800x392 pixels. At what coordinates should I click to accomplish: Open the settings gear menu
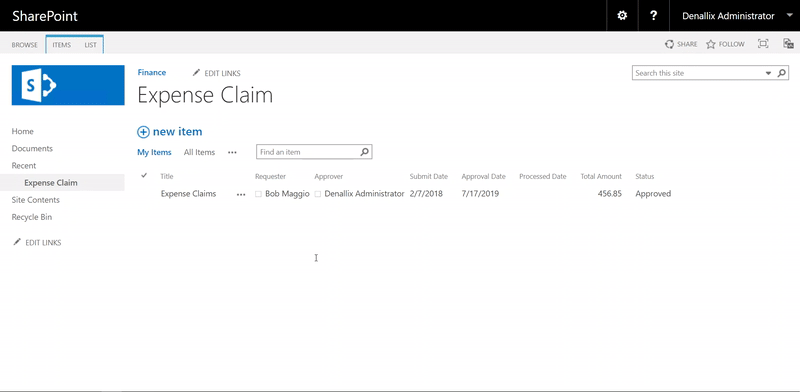pyautogui.click(x=622, y=16)
